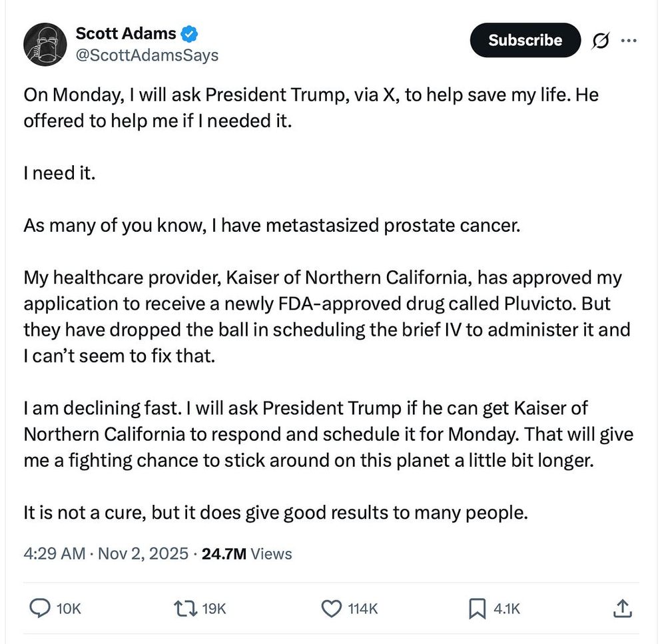The image size is (666, 644).
Task: Click the share upload arrow icon
Action: pos(621,608)
